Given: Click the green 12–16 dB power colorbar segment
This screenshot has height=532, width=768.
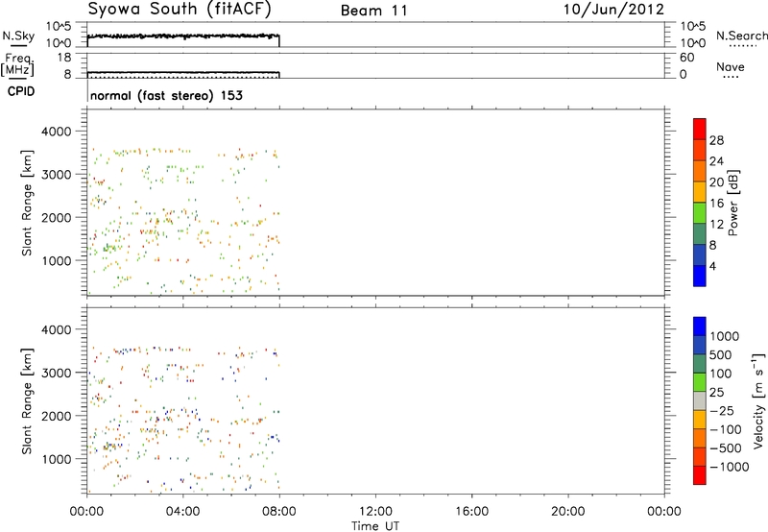Looking at the screenshot, I should coord(700,213).
